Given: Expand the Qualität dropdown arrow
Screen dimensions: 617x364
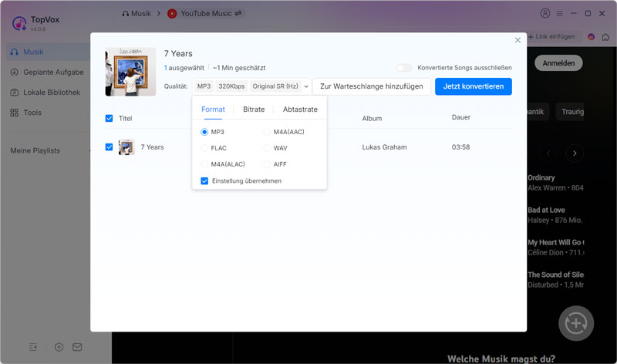Looking at the screenshot, I should click(306, 86).
